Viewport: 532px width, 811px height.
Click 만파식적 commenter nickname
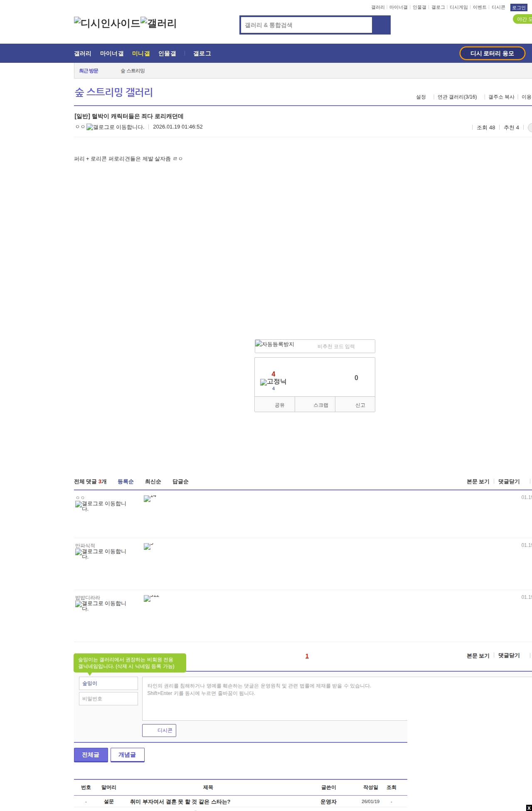click(x=85, y=546)
